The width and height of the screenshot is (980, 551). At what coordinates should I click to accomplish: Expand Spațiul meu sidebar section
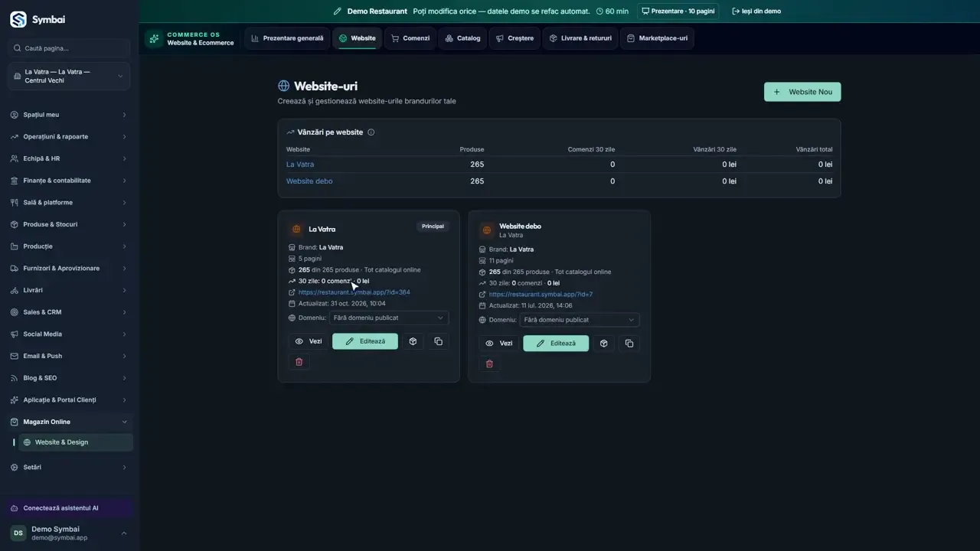[69, 115]
